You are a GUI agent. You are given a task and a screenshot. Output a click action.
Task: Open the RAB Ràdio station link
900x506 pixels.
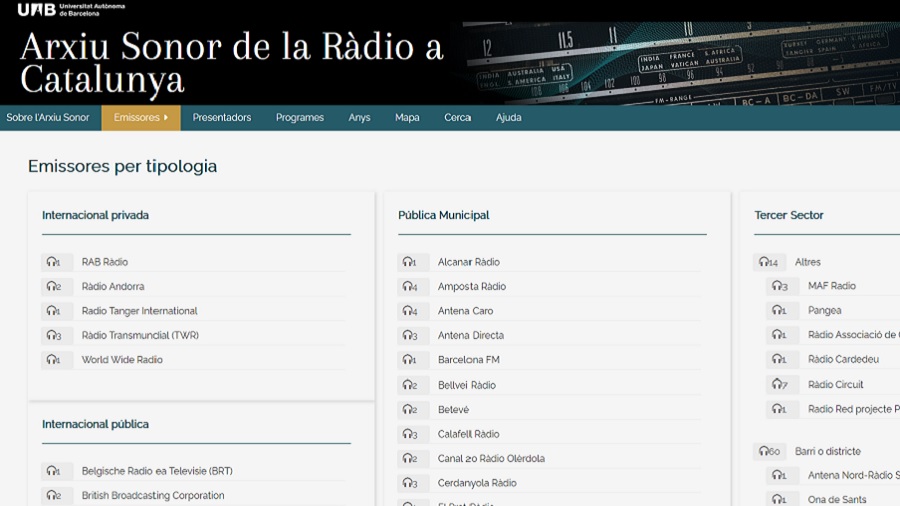104,262
